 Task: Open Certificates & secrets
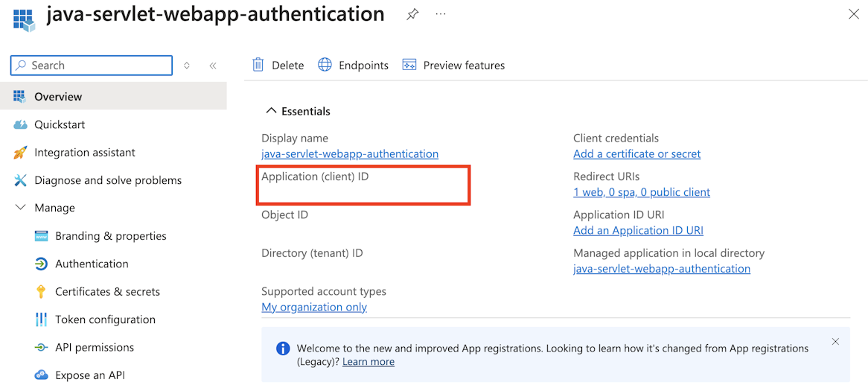pos(107,291)
